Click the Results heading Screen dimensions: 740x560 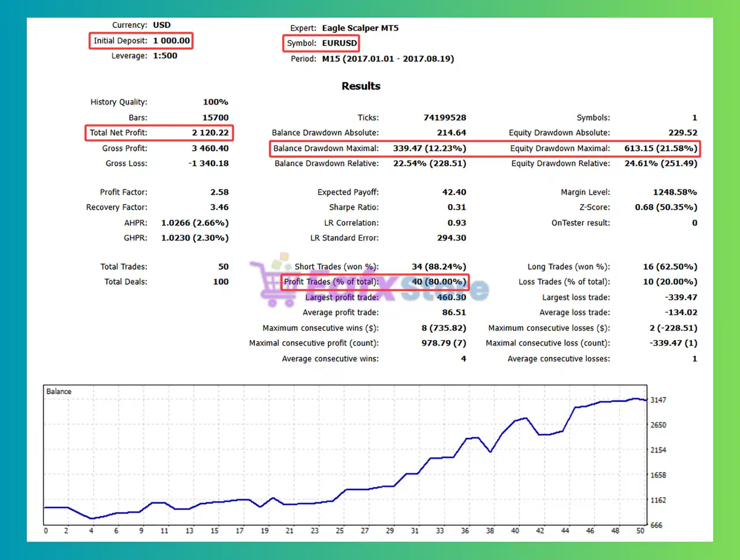click(x=361, y=86)
